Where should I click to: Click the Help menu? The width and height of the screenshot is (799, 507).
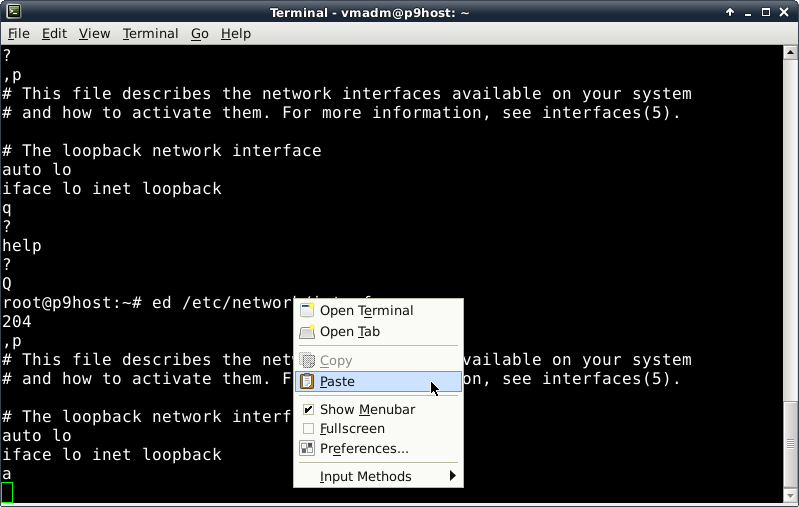coord(236,33)
